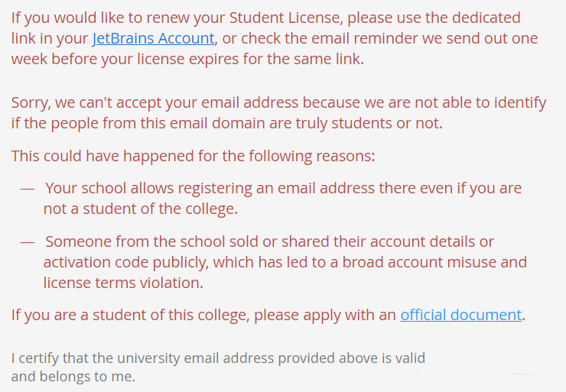Click 'This could have happened' reasons heading
Image resolution: width=566 pixels, height=392 pixels.
pyautogui.click(x=193, y=157)
